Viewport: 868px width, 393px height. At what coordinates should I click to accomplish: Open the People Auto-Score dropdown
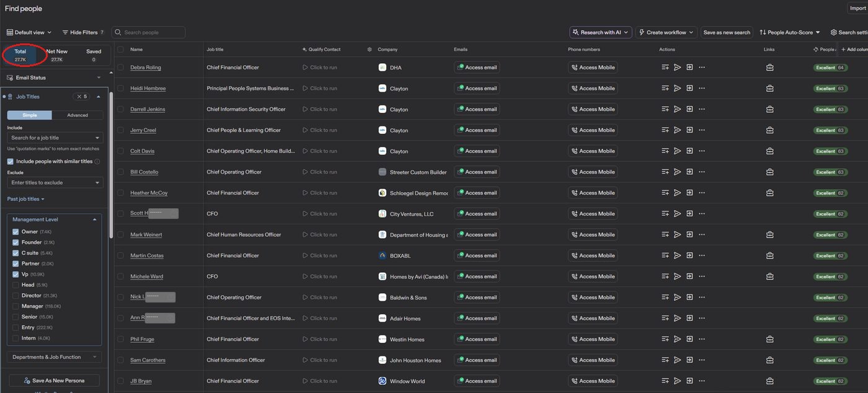(789, 32)
